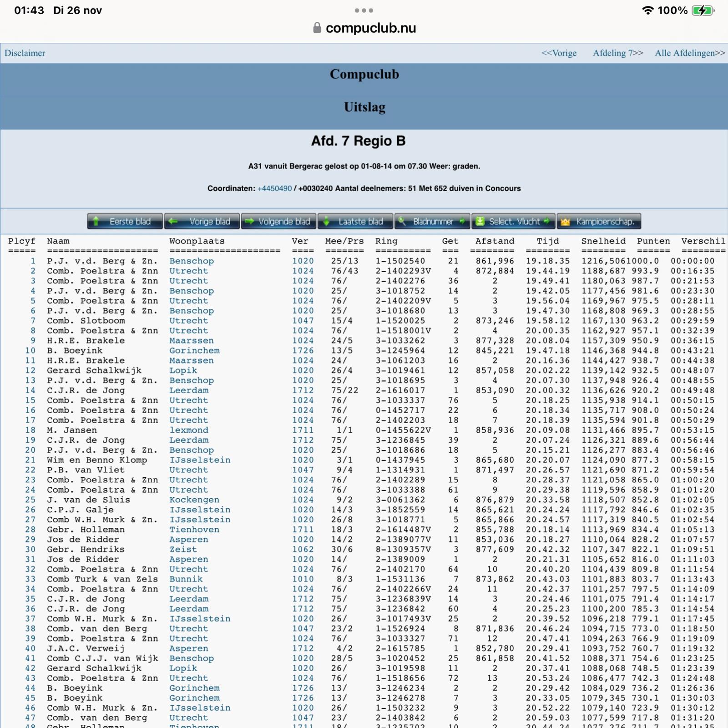Open Gorinchem link for rank 10 B. Boeyink
The image size is (728, 728).
194,351
